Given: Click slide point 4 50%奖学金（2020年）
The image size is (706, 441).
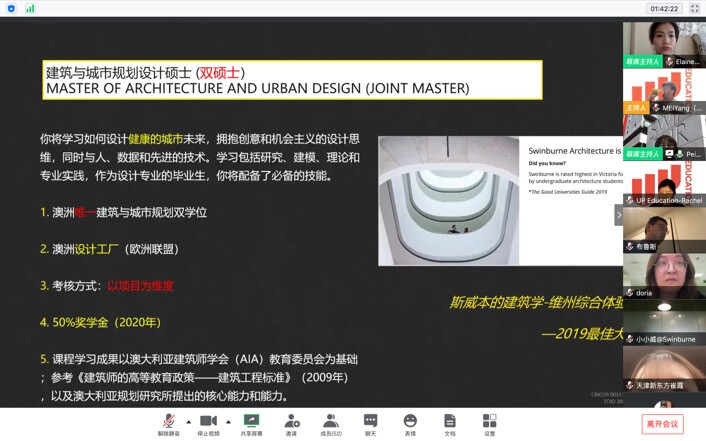Looking at the screenshot, I should click(x=101, y=323).
